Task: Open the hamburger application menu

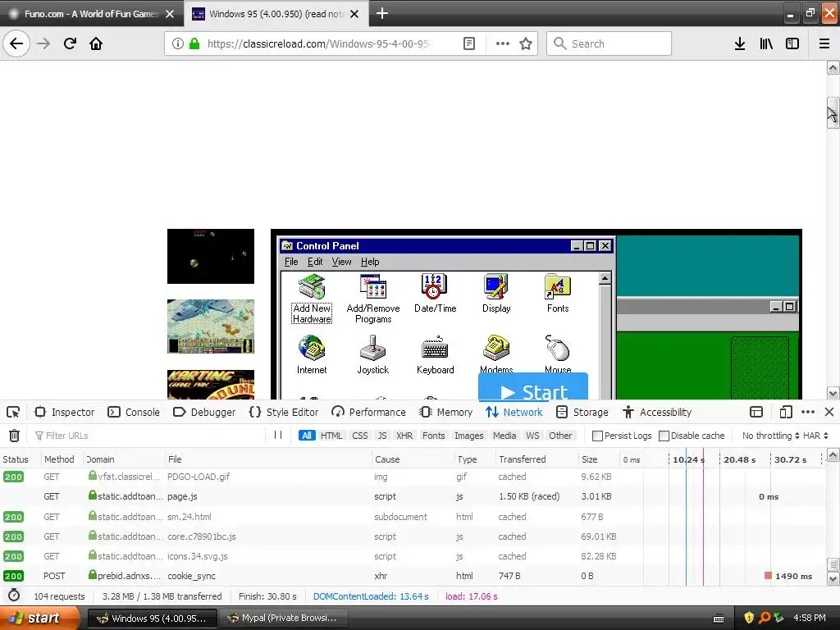Action: (824, 43)
